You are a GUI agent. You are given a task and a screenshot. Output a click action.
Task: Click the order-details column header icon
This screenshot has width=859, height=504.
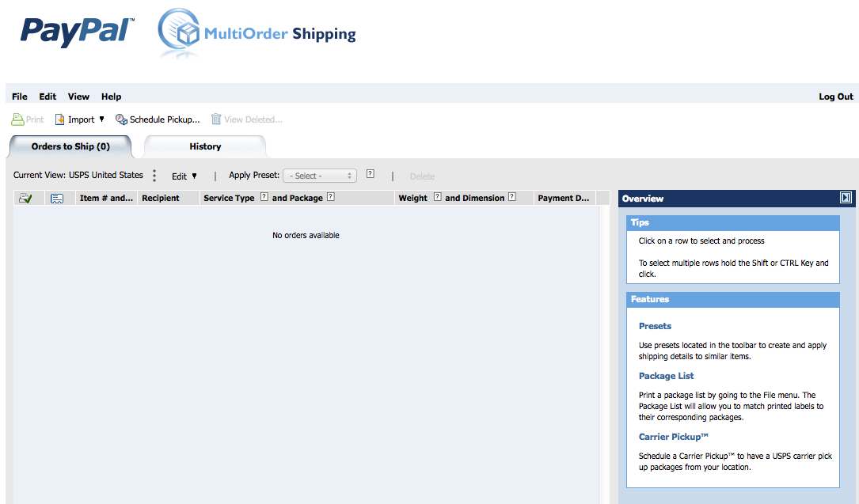point(57,198)
